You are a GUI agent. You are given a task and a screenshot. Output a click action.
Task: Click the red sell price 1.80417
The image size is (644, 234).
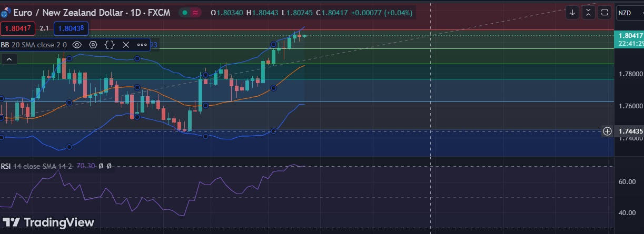pyautogui.click(x=17, y=28)
